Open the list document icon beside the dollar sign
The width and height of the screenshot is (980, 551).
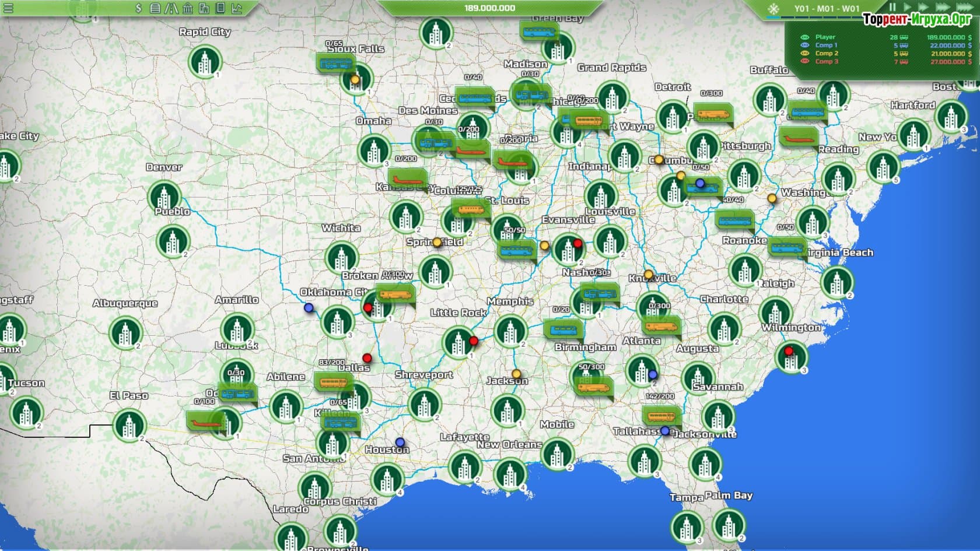155,8
